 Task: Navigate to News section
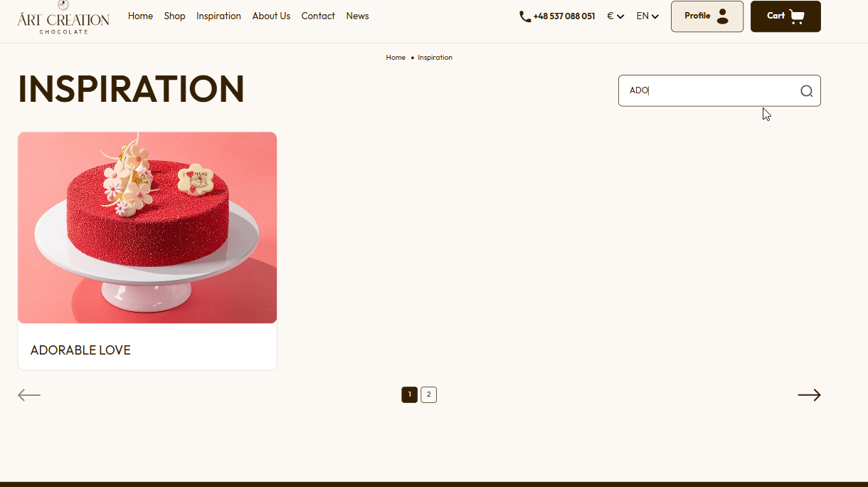(357, 16)
